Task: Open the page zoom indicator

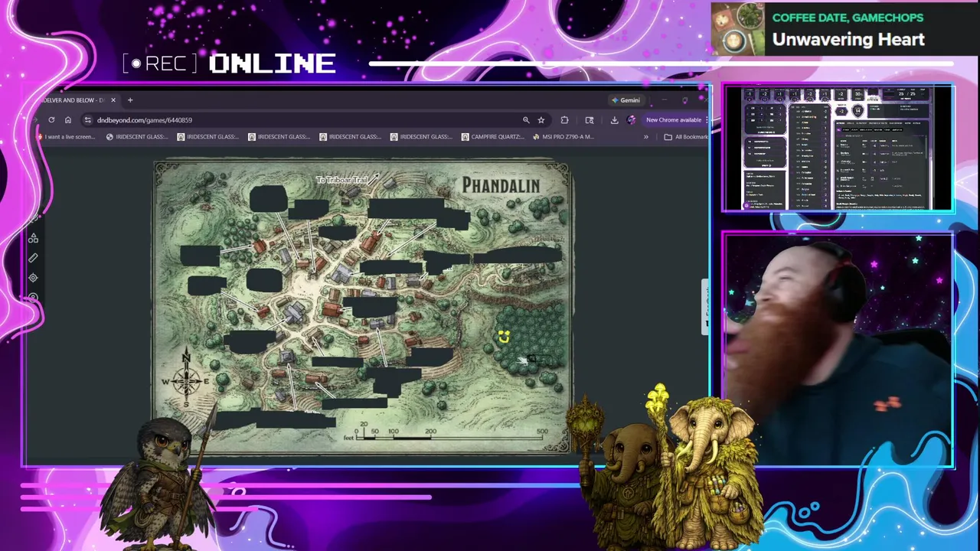Action: pos(526,120)
